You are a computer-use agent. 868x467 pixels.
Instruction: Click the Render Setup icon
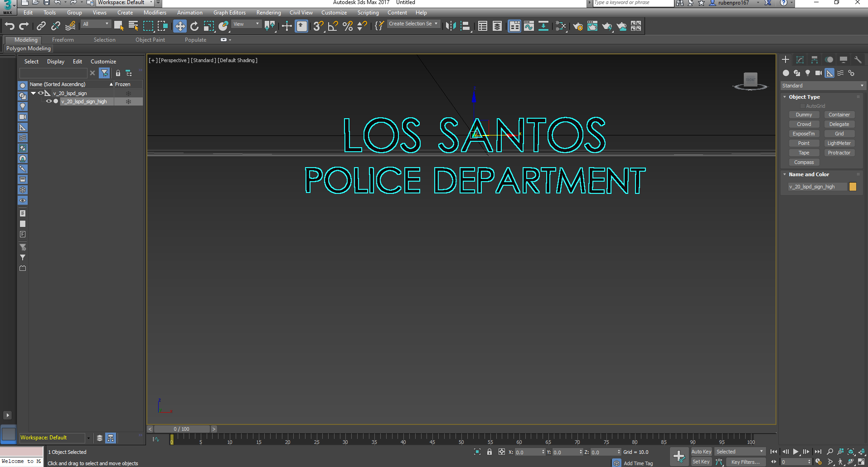point(578,26)
